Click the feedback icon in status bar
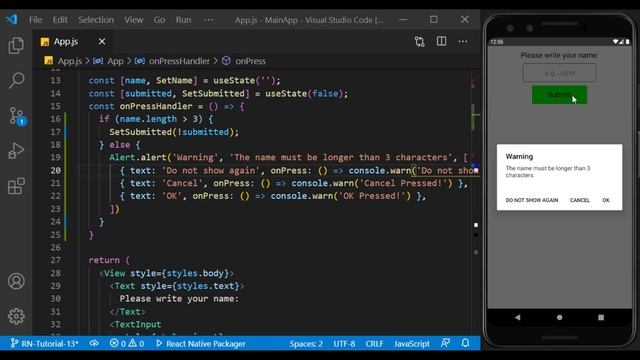640x360 pixels. coord(445,343)
